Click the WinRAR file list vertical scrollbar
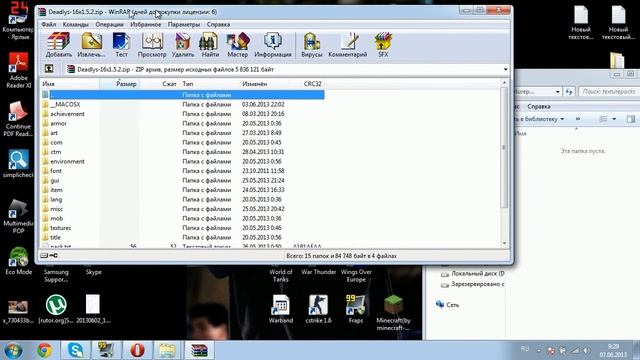 click(x=504, y=147)
